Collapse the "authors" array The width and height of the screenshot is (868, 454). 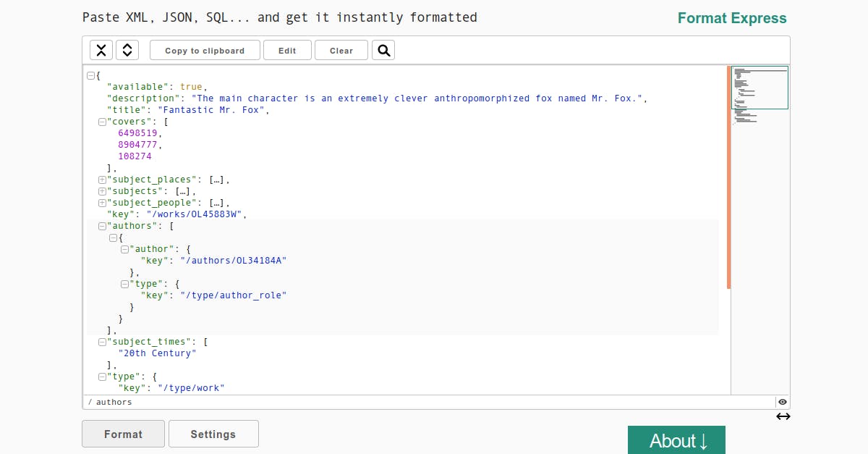[102, 226]
